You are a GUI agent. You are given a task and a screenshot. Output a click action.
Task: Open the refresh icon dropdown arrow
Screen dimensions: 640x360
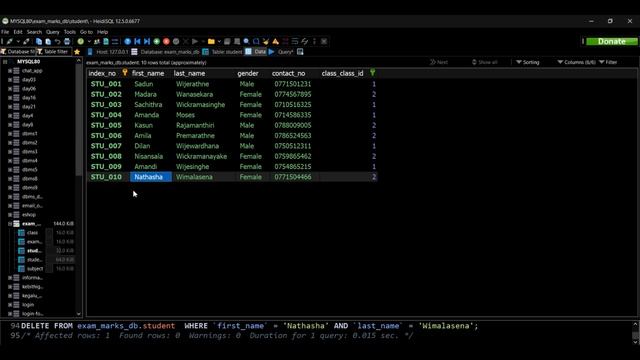[89, 41]
